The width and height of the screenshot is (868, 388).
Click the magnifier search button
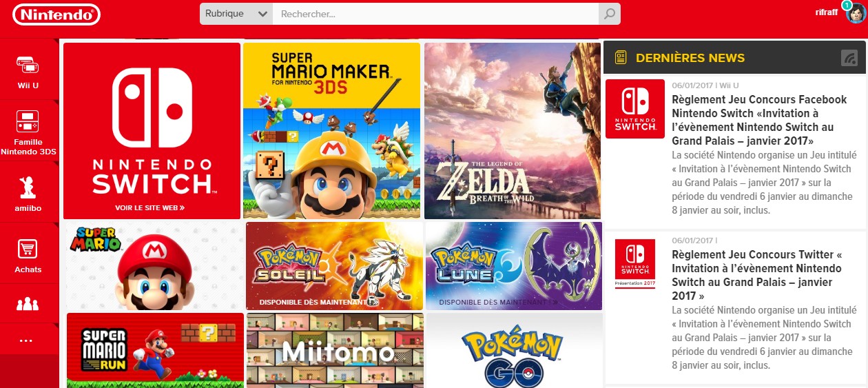click(609, 14)
